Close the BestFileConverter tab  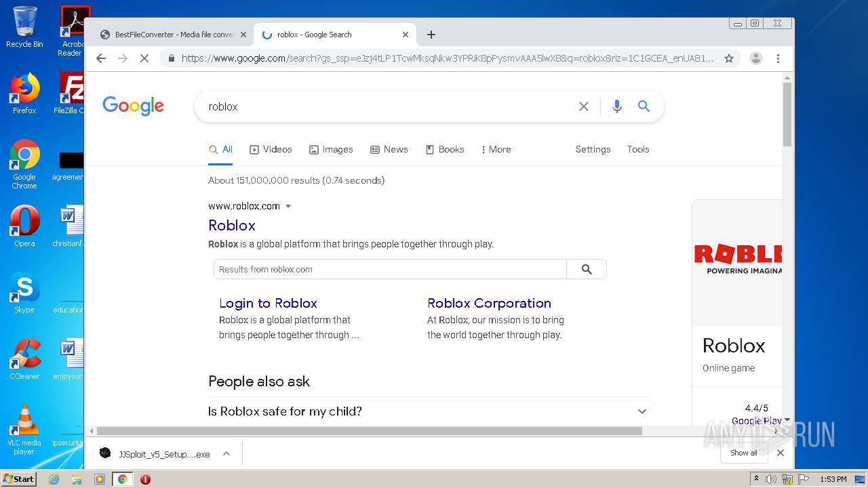243,35
